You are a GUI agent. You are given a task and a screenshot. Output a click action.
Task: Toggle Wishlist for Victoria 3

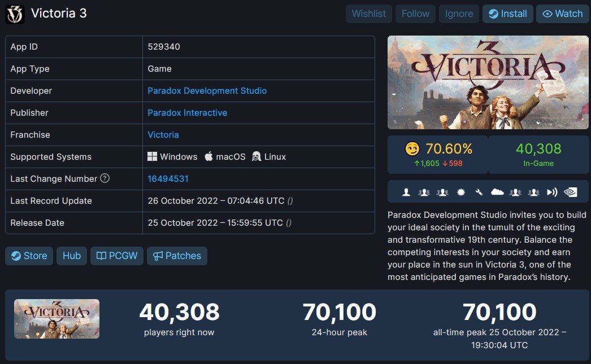point(368,14)
